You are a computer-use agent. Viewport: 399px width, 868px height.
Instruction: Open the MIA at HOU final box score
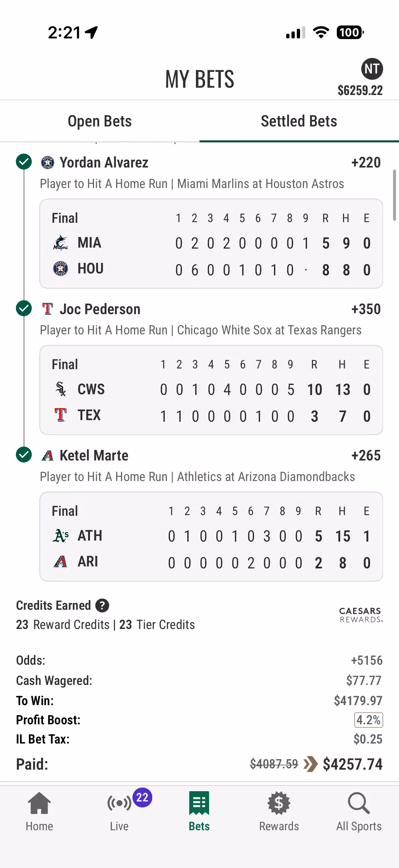tap(211, 244)
